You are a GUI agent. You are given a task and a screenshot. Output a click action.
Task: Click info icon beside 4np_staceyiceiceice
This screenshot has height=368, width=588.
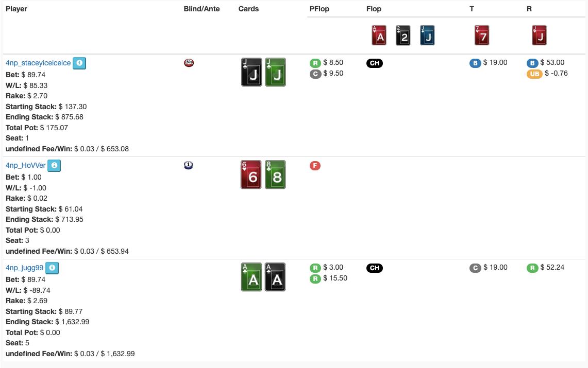tap(79, 63)
